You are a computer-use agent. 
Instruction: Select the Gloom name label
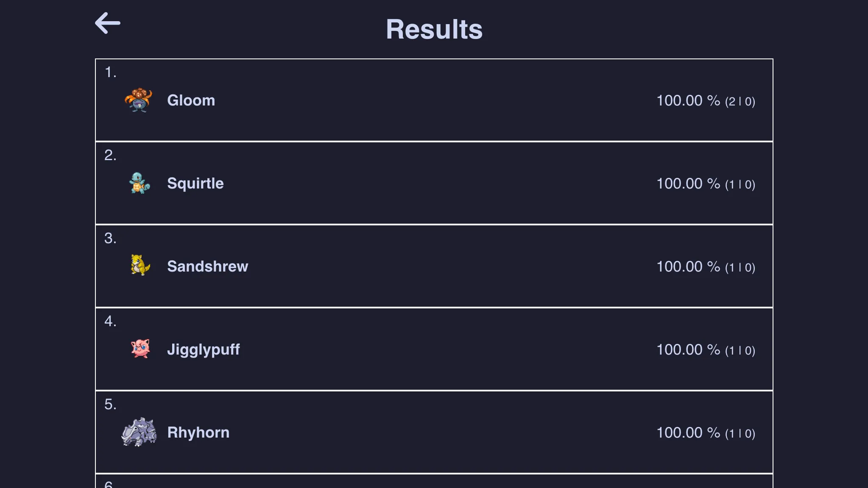191,100
